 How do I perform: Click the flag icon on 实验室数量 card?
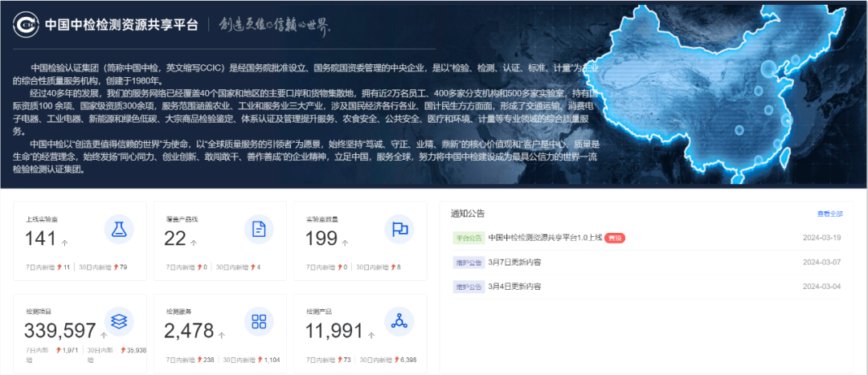coord(399,230)
